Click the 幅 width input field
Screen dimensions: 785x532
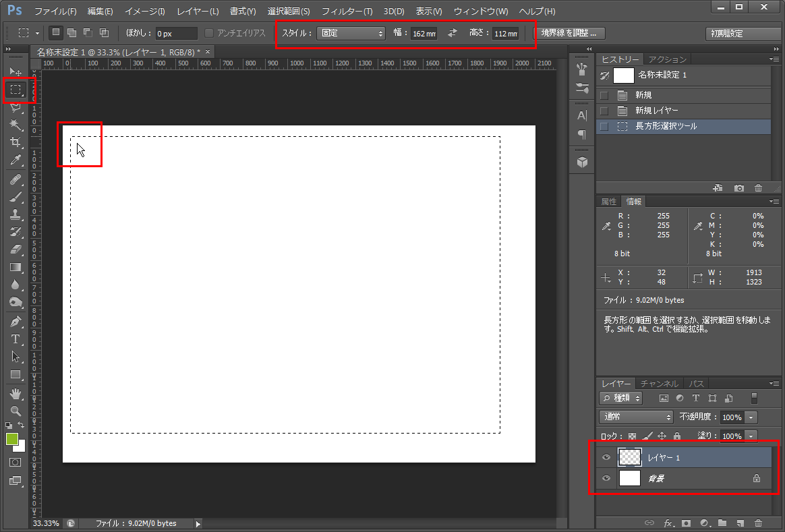[x=424, y=34]
